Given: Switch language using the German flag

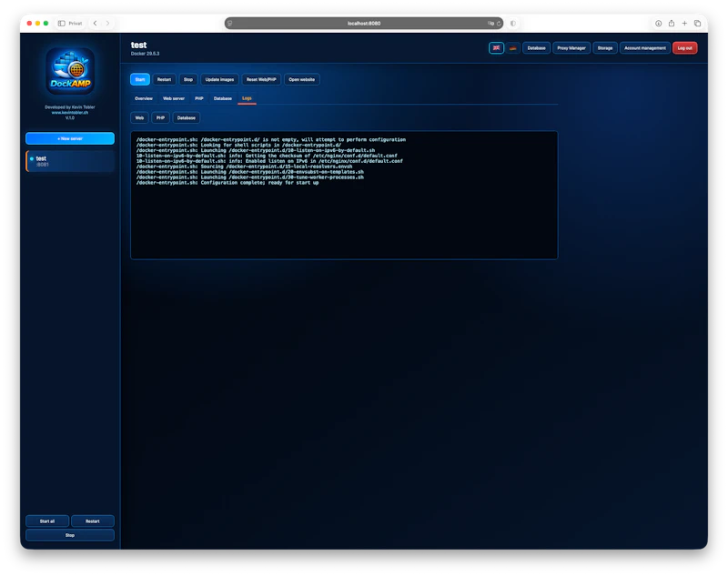Looking at the screenshot, I should (512, 48).
